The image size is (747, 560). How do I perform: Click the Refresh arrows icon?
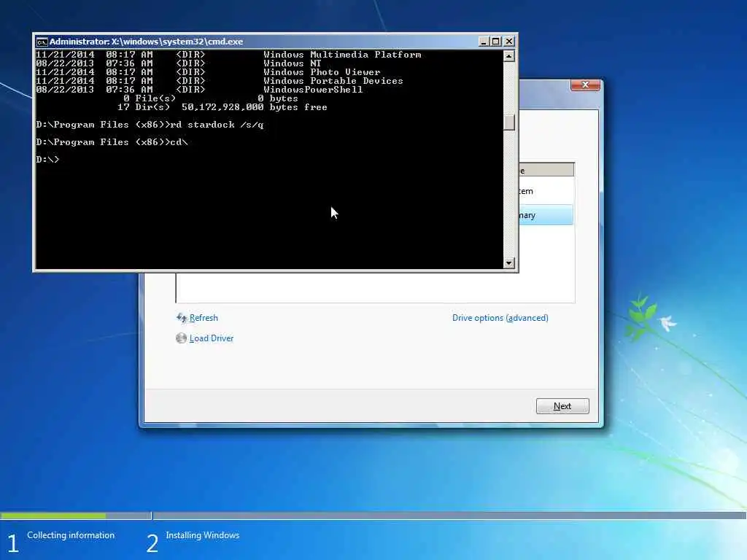(x=182, y=318)
